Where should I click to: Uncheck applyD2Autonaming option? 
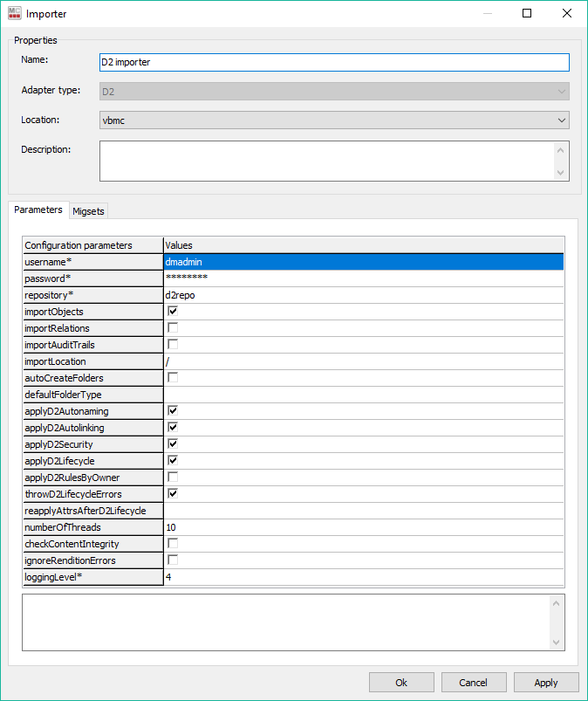[x=173, y=411]
